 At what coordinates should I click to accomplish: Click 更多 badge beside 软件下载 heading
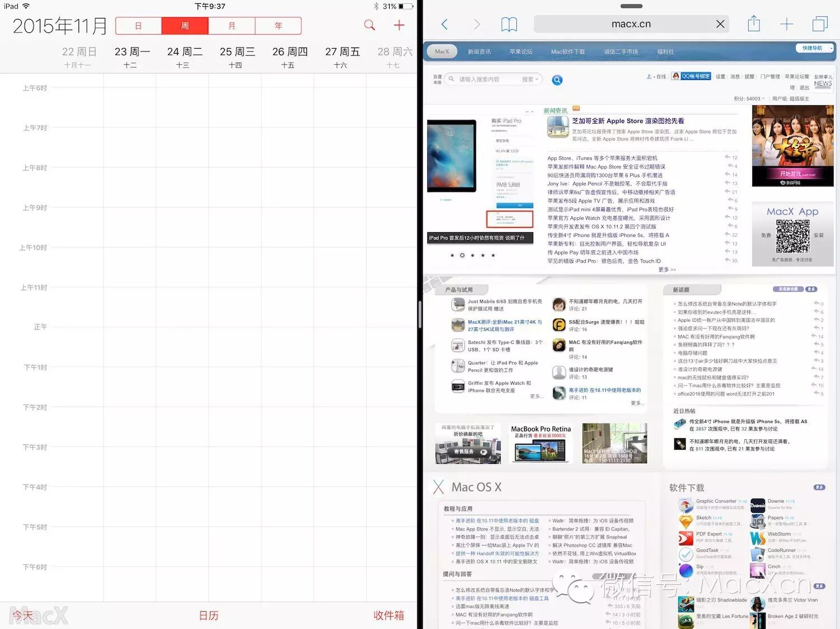point(819,487)
